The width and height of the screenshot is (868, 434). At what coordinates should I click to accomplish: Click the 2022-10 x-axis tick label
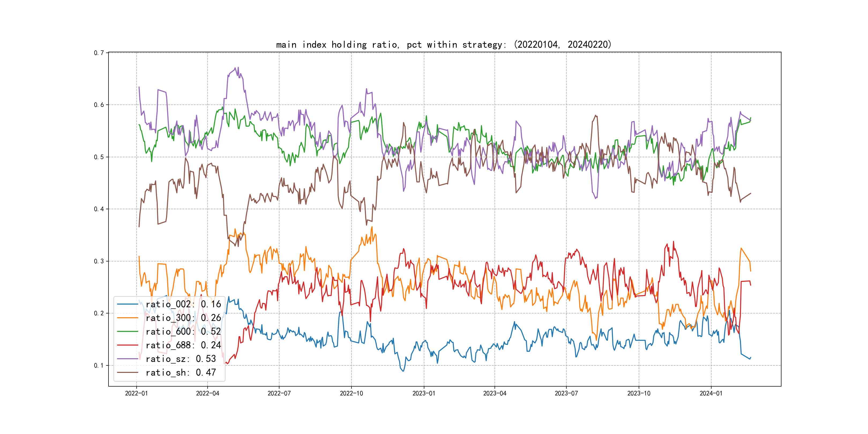click(351, 393)
